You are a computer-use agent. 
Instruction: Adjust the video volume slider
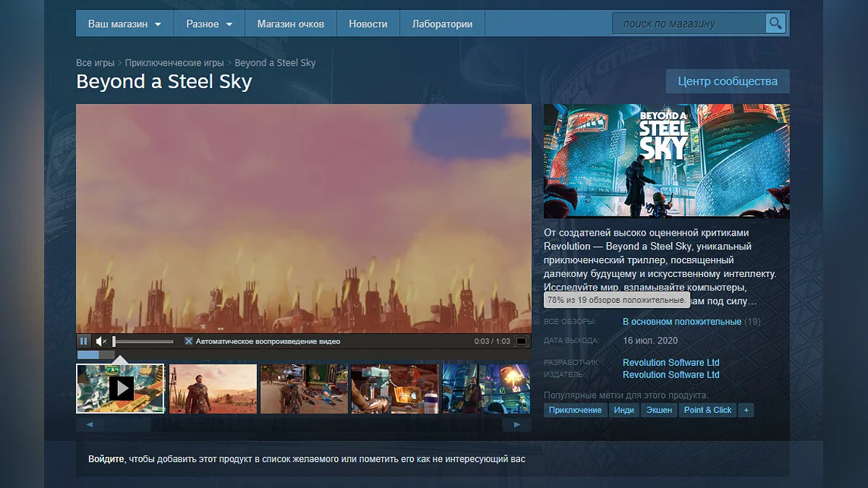pyautogui.click(x=143, y=341)
